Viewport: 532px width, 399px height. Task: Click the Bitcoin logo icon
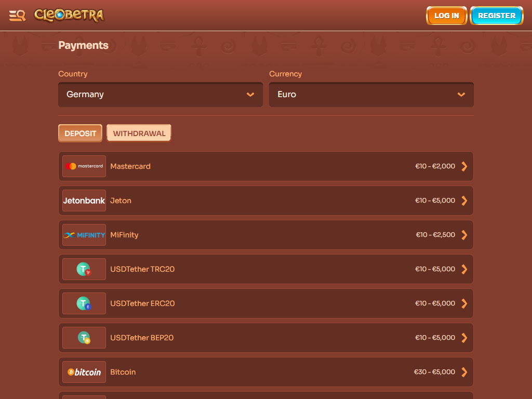(84, 372)
